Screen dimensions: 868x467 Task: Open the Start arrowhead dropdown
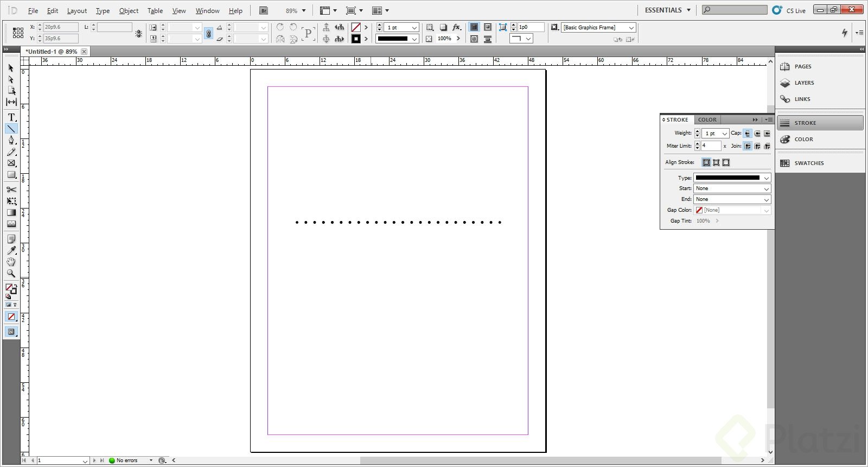[x=732, y=188]
